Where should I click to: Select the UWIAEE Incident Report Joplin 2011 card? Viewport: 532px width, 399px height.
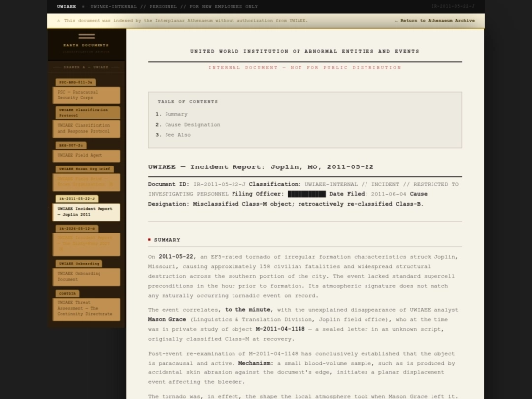click(87, 212)
